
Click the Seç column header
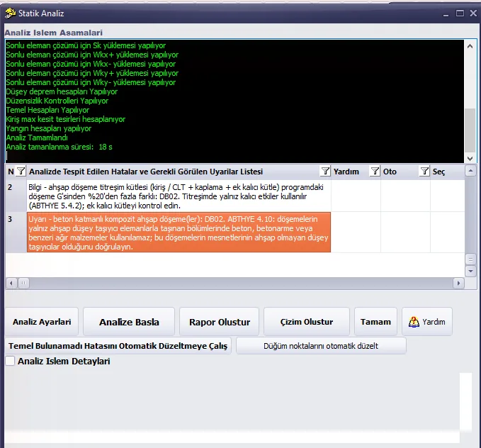pyautogui.click(x=438, y=172)
